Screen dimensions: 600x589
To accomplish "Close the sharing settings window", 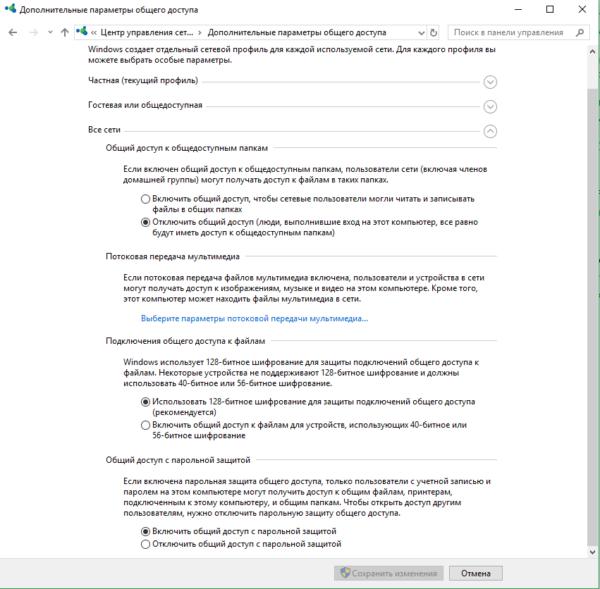I will point(582,9).
